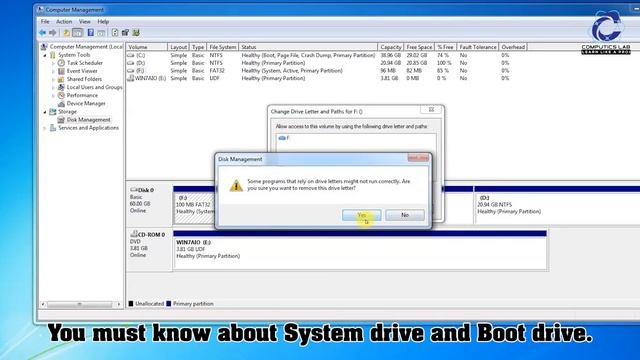Viewport: 640px width, 360px height.
Task: Expand the Performance node
Action: click(x=53, y=96)
